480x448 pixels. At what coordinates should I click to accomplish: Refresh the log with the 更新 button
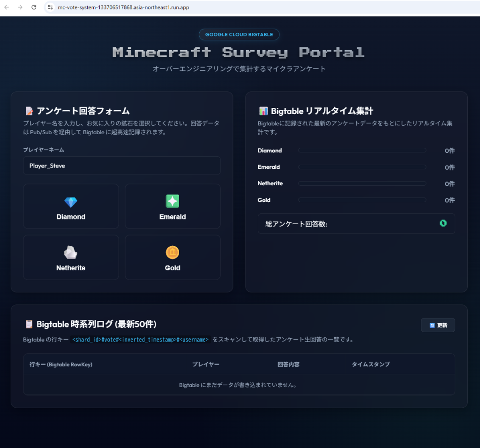click(x=438, y=325)
